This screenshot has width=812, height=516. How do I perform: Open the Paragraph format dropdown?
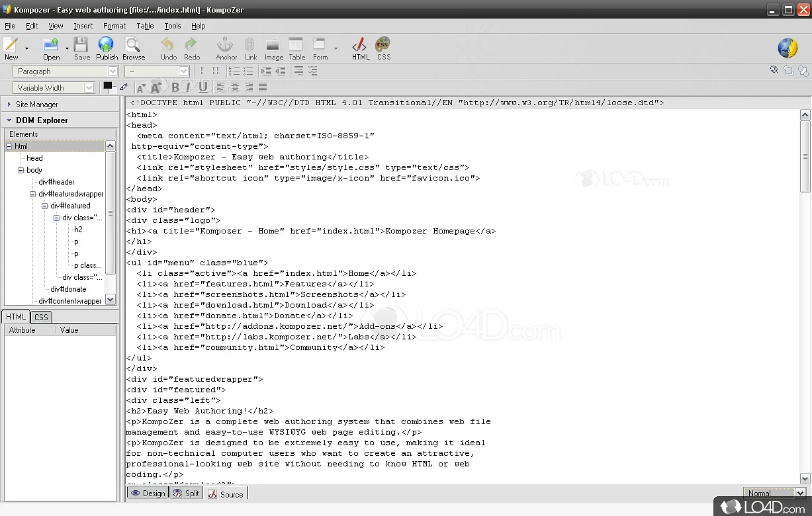point(66,71)
